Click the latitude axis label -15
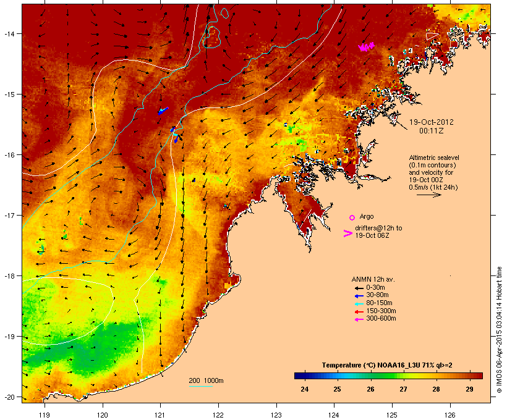 pyautogui.click(x=9, y=94)
